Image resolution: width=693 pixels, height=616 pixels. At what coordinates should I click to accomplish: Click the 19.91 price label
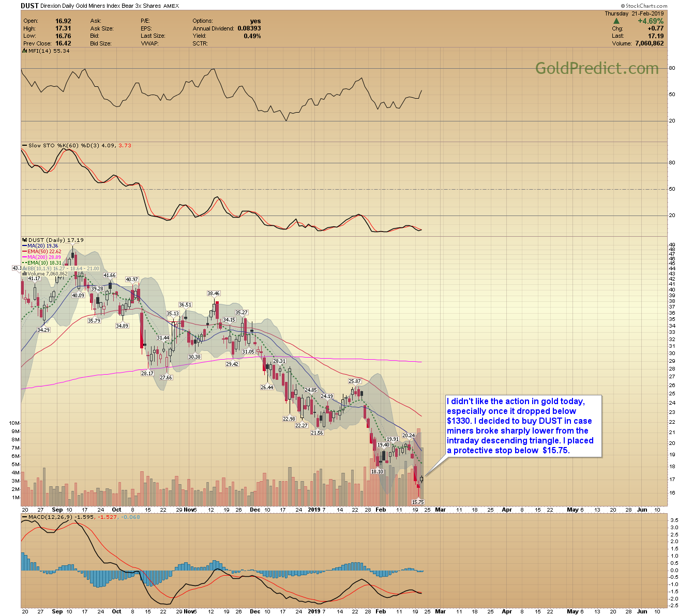tap(393, 439)
